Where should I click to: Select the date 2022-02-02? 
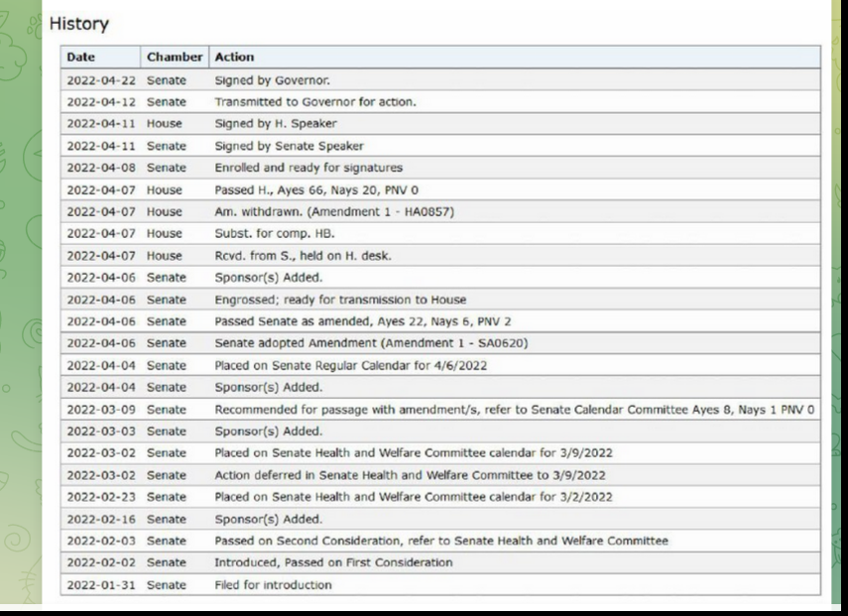point(101,562)
